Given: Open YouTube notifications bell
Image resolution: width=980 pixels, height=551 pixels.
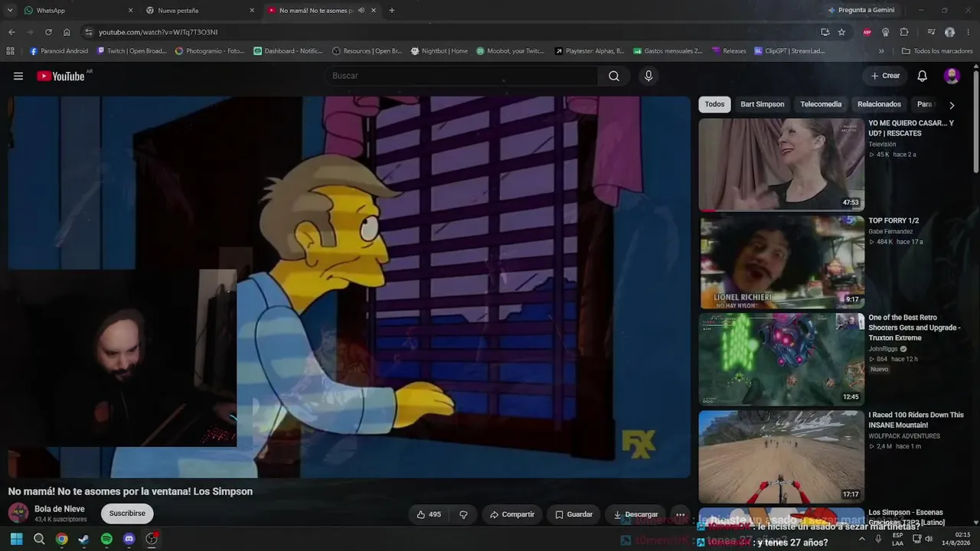Looking at the screenshot, I should click(923, 76).
